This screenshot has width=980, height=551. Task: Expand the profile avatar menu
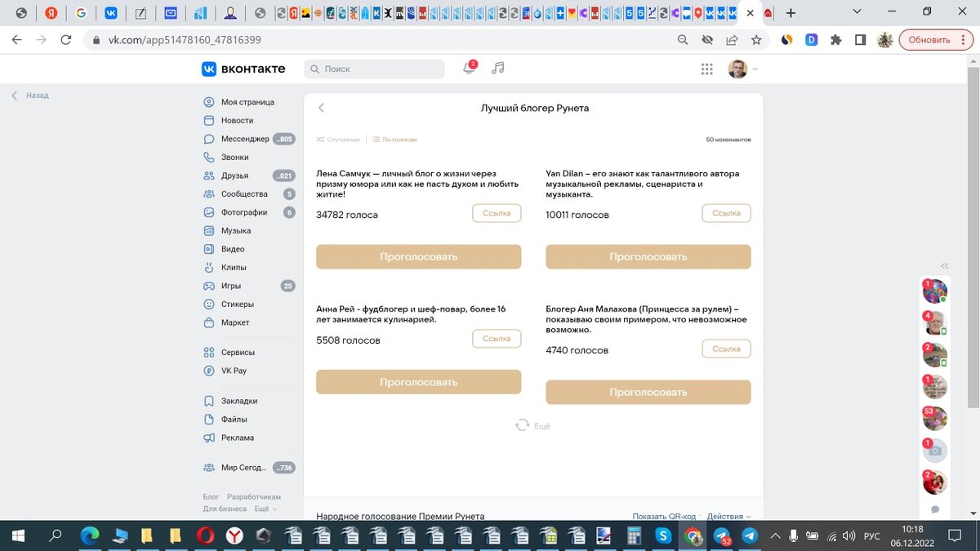tap(742, 69)
